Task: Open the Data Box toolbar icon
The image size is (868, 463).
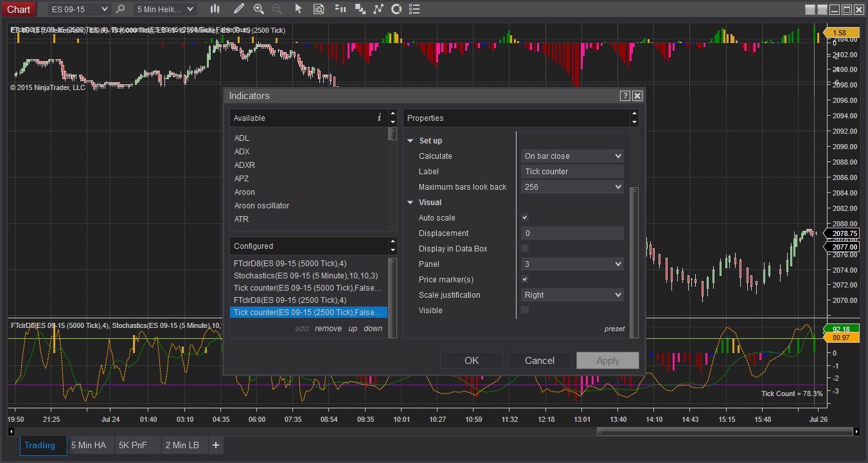Action: pos(319,9)
